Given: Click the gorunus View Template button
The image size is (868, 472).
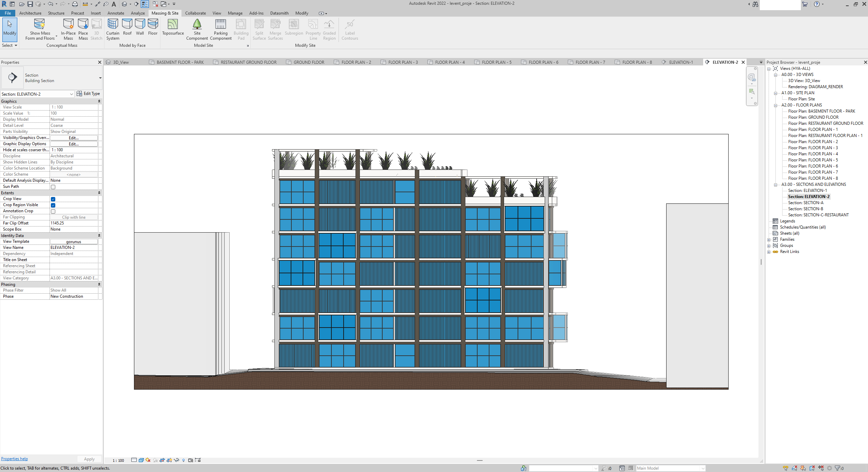Looking at the screenshot, I should pyautogui.click(x=74, y=242).
